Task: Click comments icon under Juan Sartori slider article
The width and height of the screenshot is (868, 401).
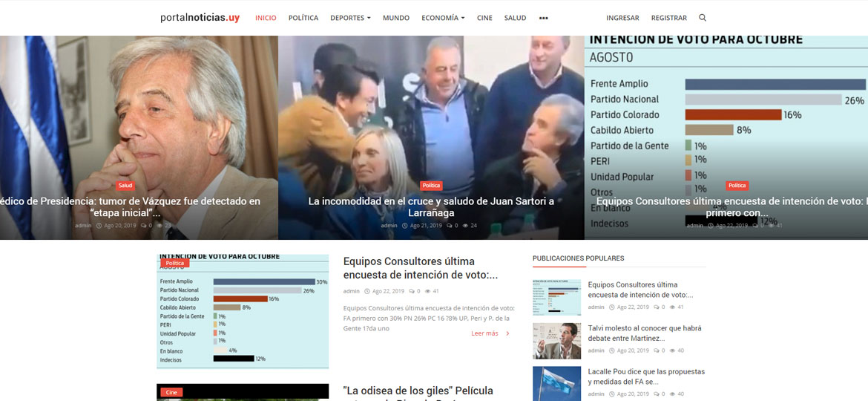Action: [x=449, y=226]
